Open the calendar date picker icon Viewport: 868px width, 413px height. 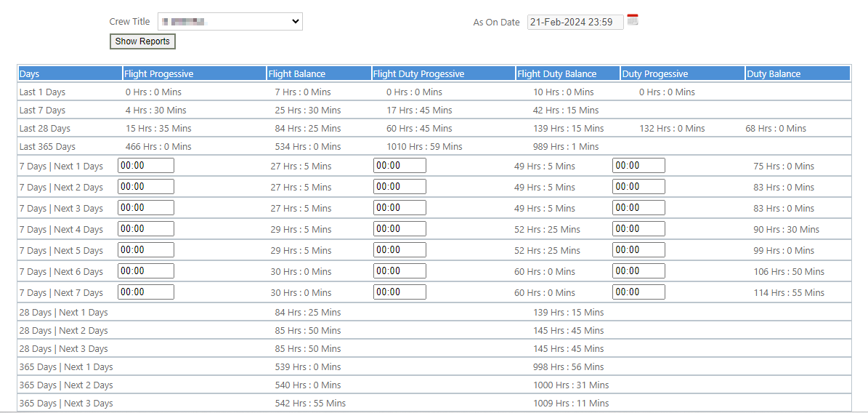coord(633,20)
